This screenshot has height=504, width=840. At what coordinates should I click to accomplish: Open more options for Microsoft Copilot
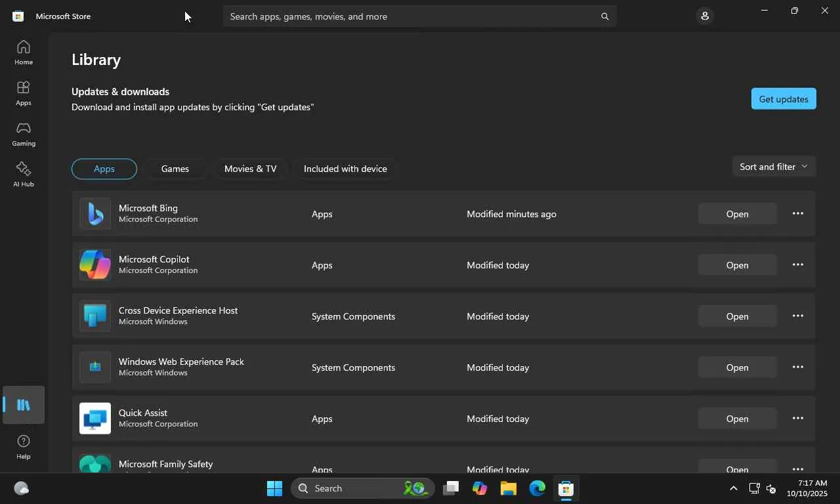click(x=798, y=264)
